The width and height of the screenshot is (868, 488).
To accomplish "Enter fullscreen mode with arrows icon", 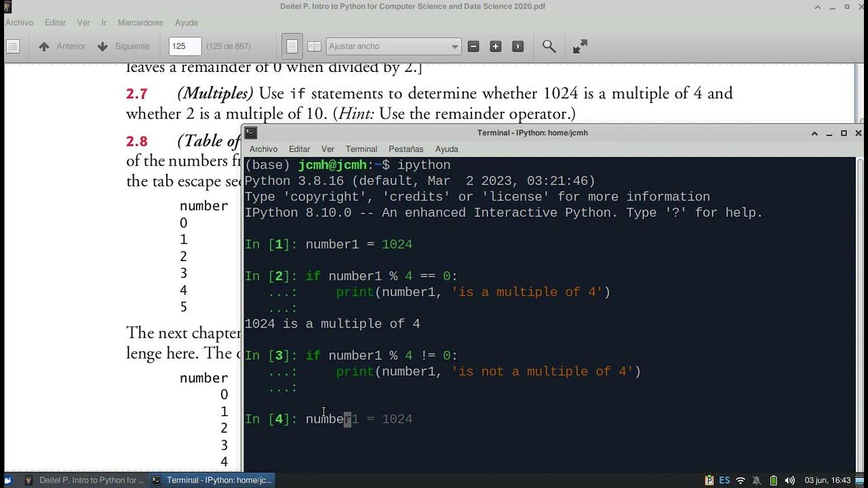I will coord(580,46).
